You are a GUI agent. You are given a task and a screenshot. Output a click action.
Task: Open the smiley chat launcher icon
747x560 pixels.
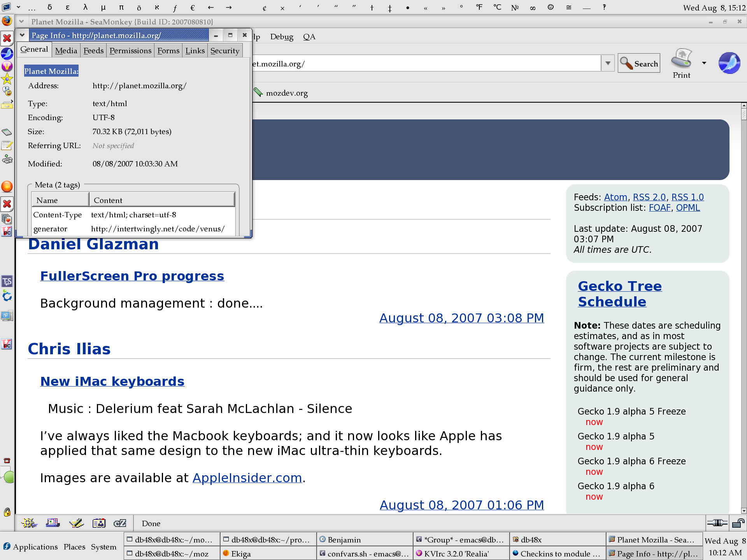(7, 91)
